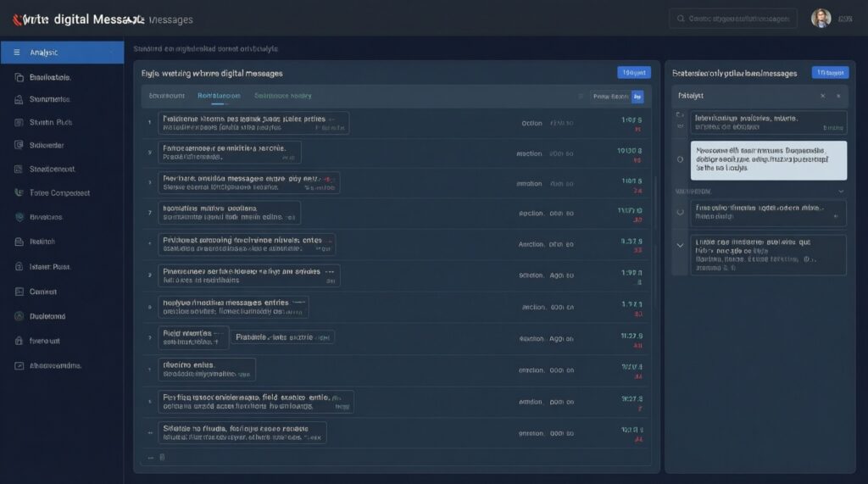Click the shield icon in the left sidebar
This screenshot has height=484, width=868.
pos(19,217)
